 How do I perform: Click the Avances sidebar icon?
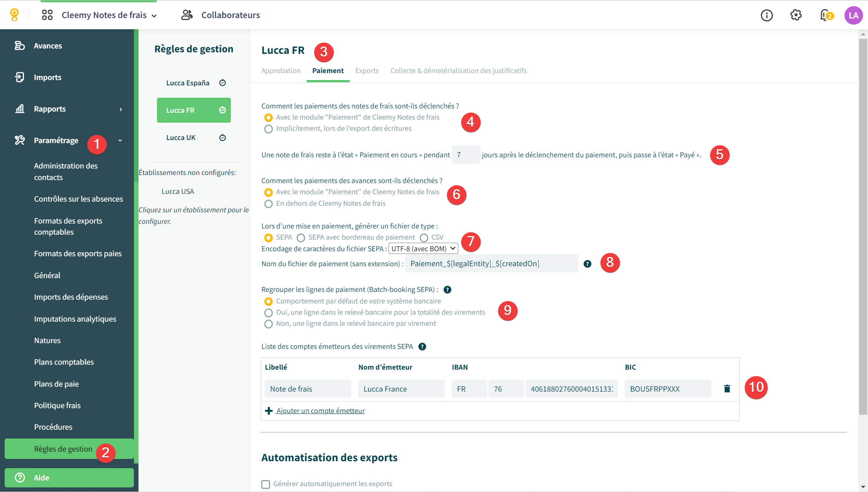click(20, 46)
